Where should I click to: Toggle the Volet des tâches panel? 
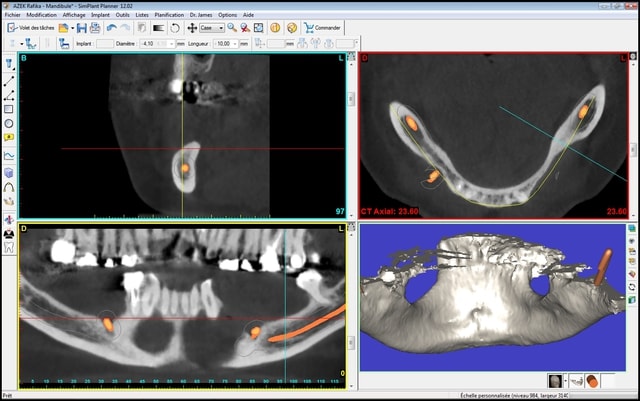point(32,28)
